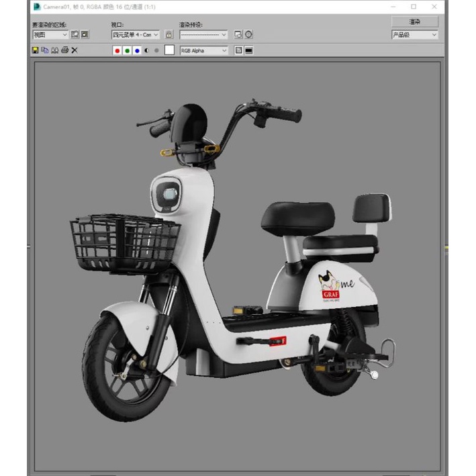Viewport: 476px width, 476px height.
Task: Open the Environment and Effects dialog icon
Action: coord(248,34)
